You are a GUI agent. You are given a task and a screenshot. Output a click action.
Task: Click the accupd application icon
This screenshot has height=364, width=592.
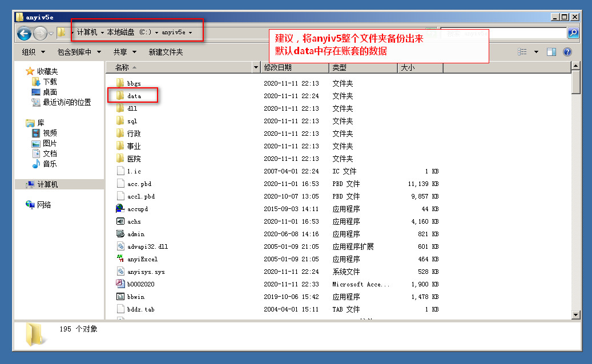click(120, 209)
